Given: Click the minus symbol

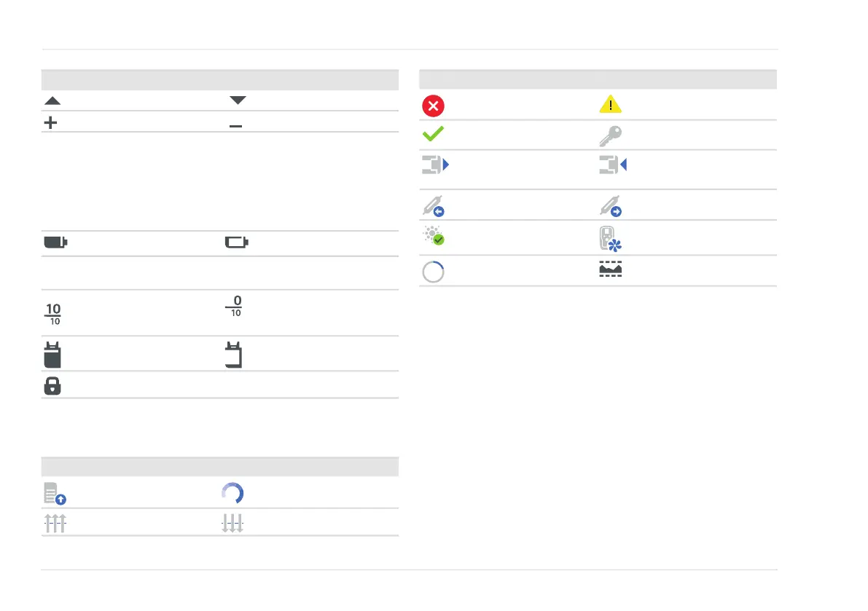Looking at the screenshot, I should tap(235, 126).
